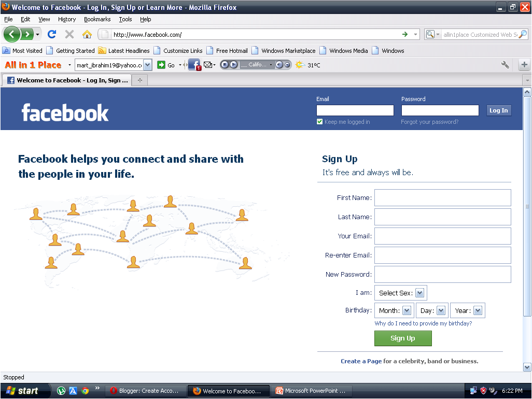Stop the toolbar radio player
Viewport: 532px width, 399px height.
[225, 64]
